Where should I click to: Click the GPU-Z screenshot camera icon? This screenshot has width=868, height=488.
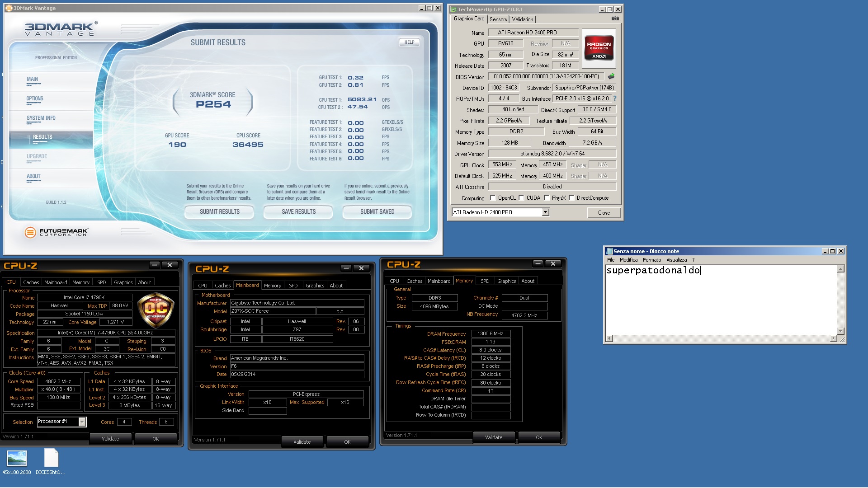point(615,19)
